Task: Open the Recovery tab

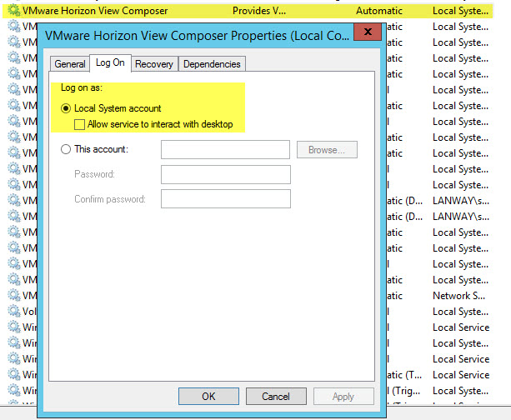Action: pyautogui.click(x=153, y=64)
